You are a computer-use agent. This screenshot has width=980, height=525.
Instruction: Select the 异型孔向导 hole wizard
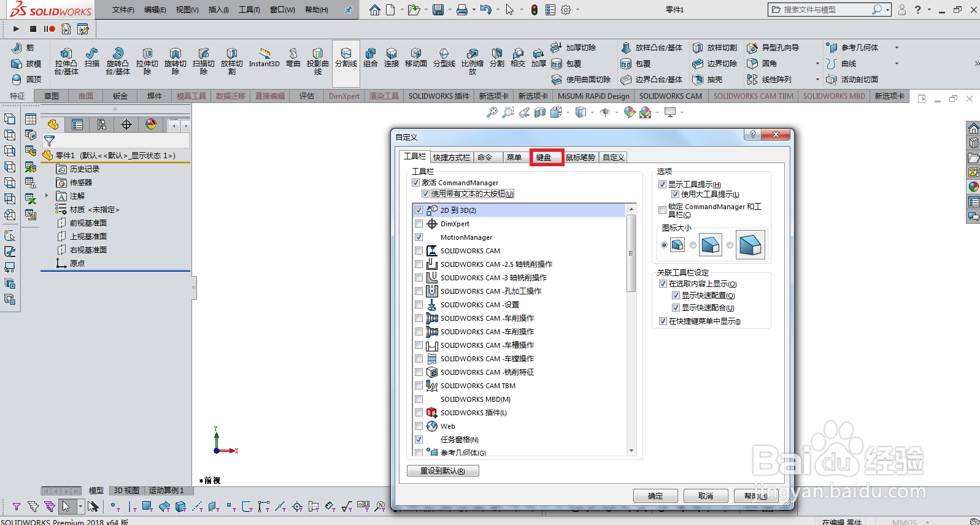773,48
